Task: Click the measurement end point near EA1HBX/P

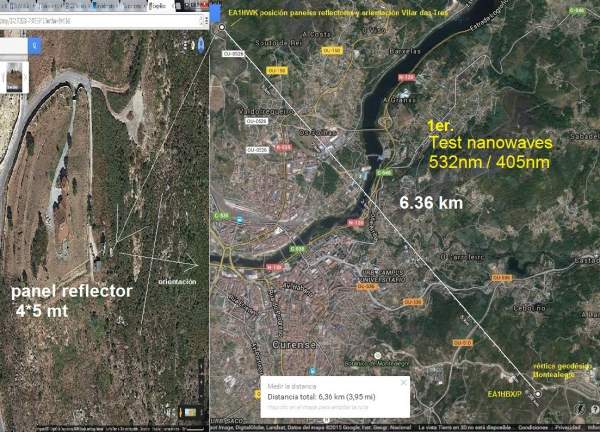Action: point(538,394)
